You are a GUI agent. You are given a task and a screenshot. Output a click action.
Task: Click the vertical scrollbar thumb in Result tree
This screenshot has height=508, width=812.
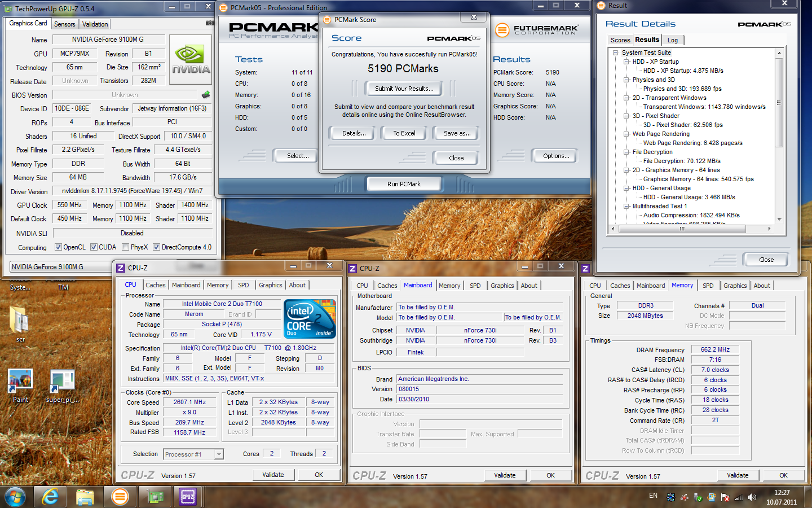[x=779, y=102]
